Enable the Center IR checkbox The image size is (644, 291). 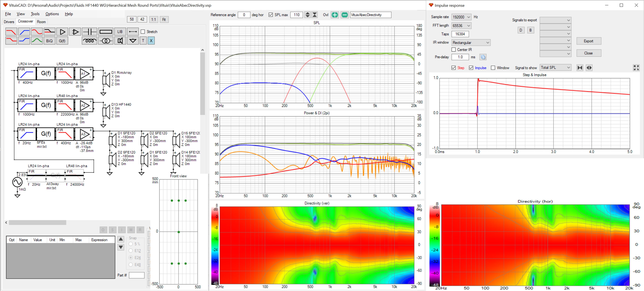point(454,50)
